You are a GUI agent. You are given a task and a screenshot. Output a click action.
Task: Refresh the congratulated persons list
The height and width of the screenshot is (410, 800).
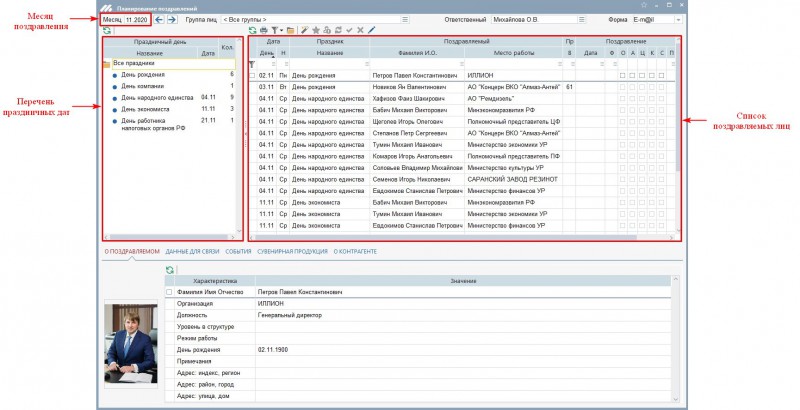point(252,31)
